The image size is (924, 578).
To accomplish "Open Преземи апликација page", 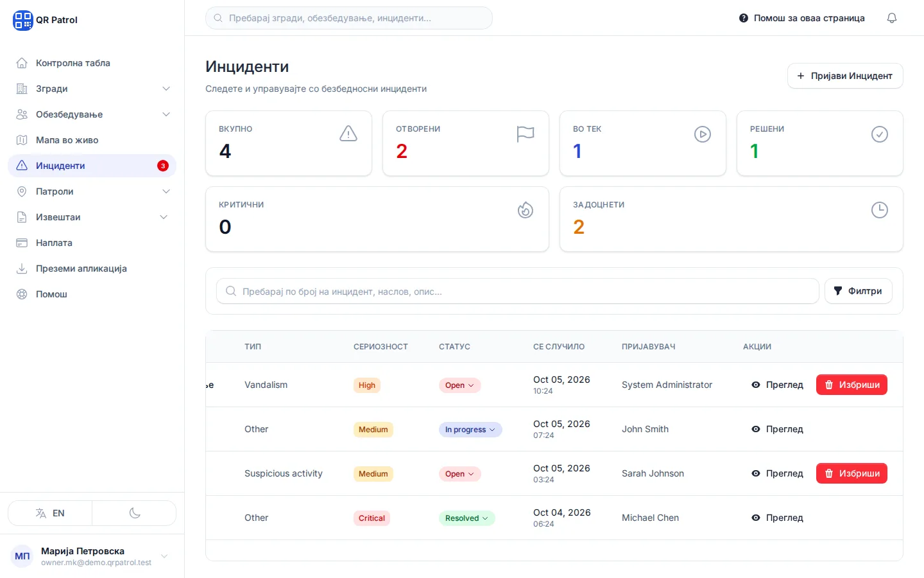I will [92, 268].
